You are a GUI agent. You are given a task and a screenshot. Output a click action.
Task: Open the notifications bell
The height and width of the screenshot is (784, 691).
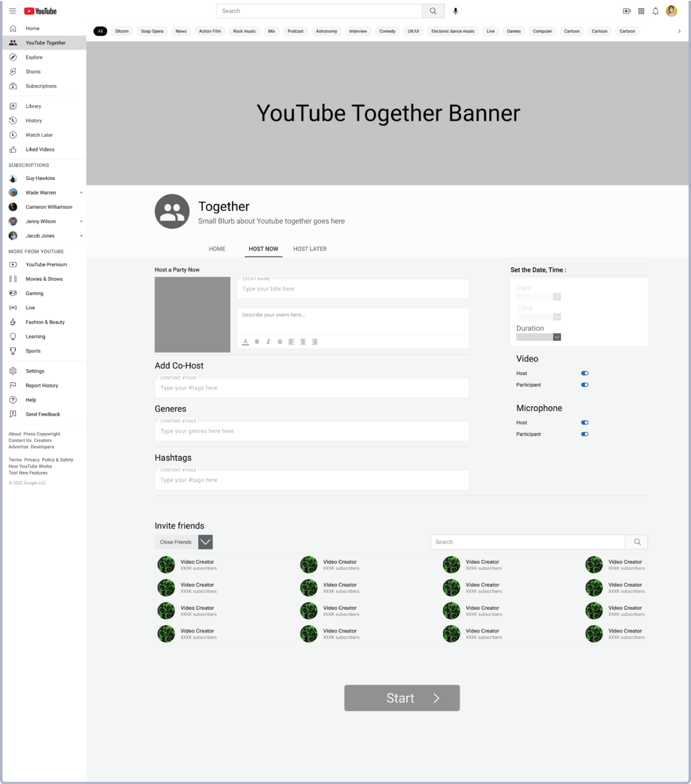click(x=655, y=11)
